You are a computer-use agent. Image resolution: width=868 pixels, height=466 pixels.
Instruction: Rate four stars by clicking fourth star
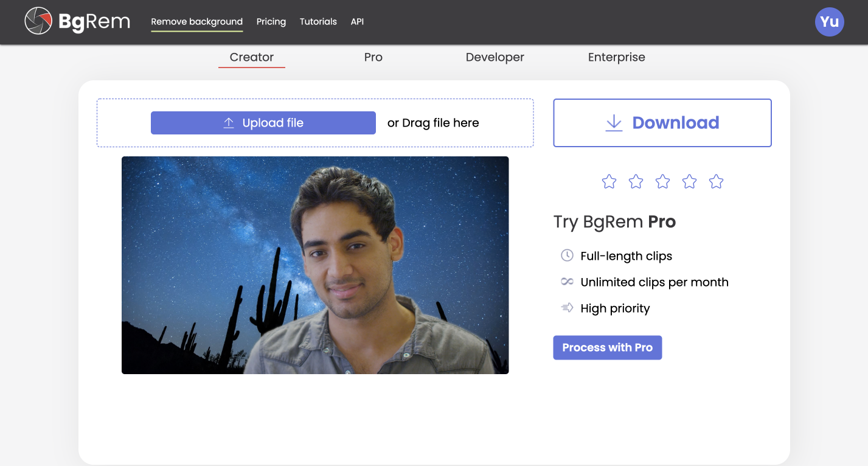(689, 181)
